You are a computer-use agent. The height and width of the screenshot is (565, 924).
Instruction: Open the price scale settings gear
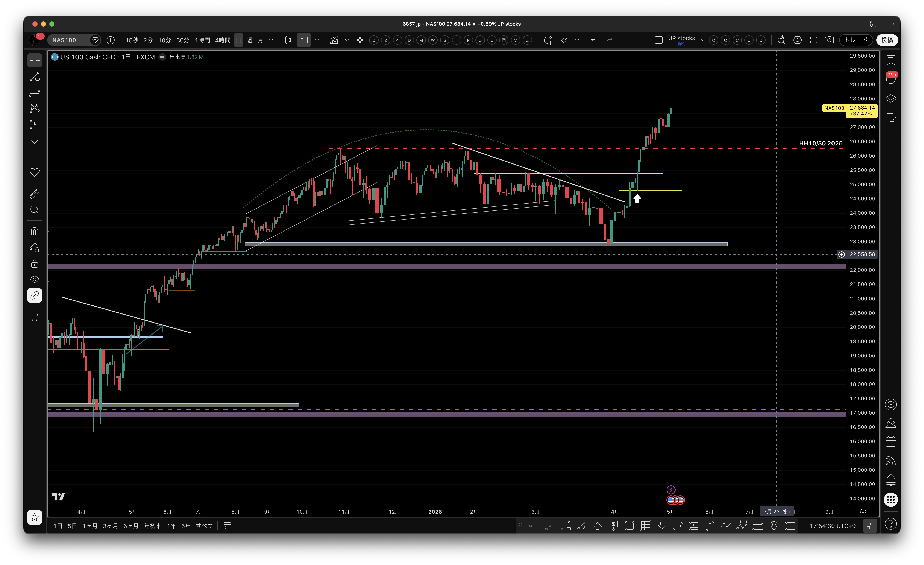point(863,512)
